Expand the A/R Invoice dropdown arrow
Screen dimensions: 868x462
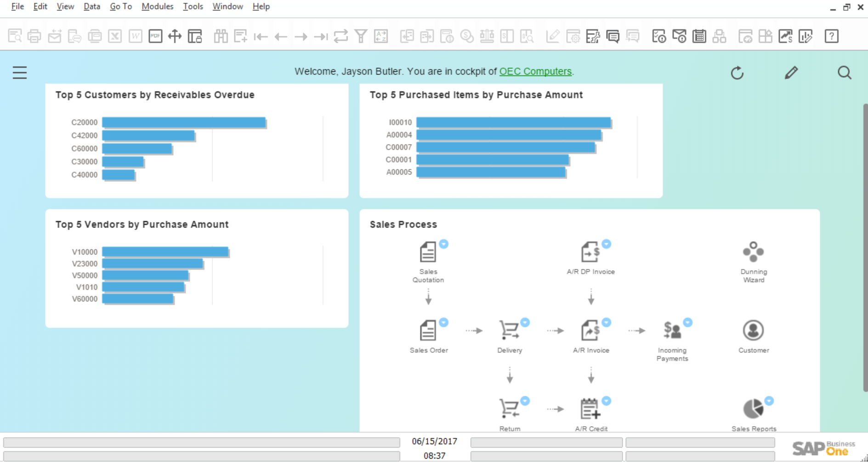pos(606,323)
